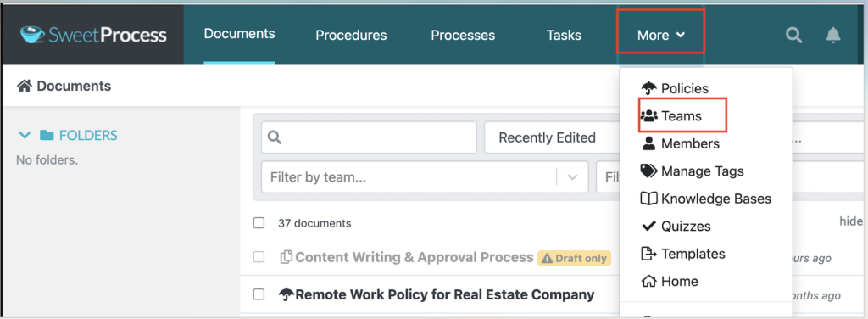
Task: Switch to the Procedures tab
Action: (x=351, y=36)
